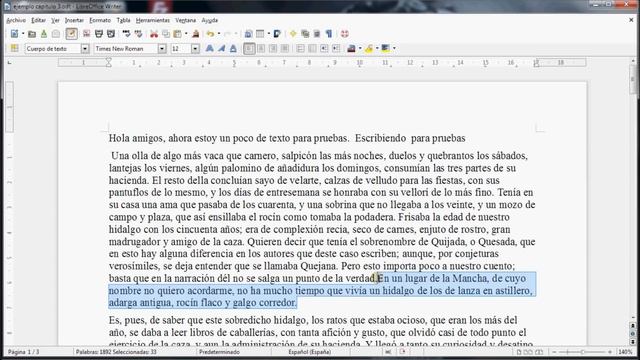Open Print Preview icon
This screenshot has width=640, height=360.
111,34
